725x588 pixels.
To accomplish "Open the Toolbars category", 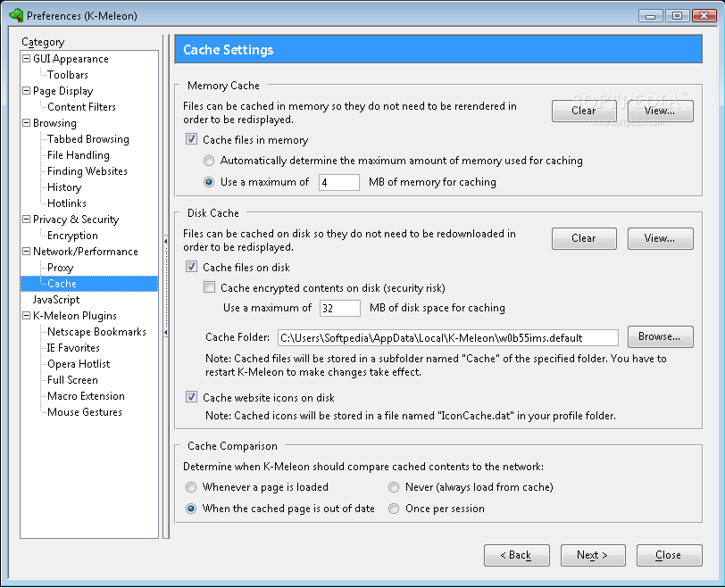I will point(68,75).
